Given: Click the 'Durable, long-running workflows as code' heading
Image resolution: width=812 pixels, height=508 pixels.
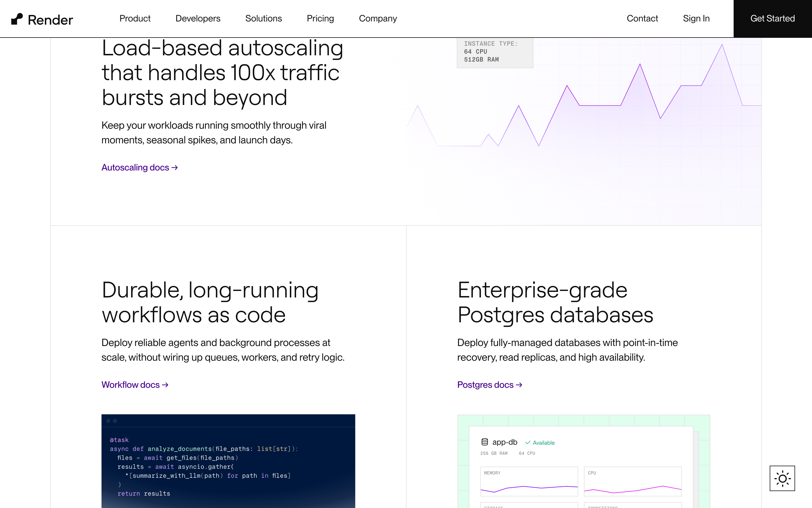Looking at the screenshot, I should point(210,302).
